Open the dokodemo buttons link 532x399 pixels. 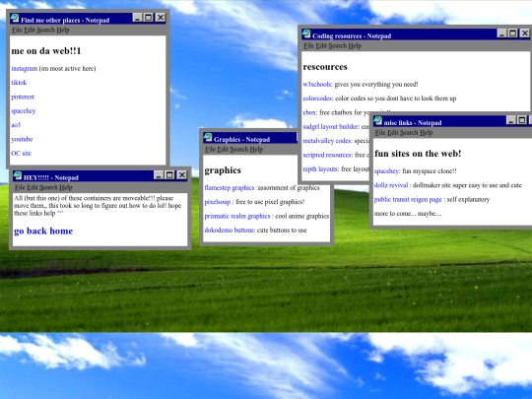click(x=230, y=230)
